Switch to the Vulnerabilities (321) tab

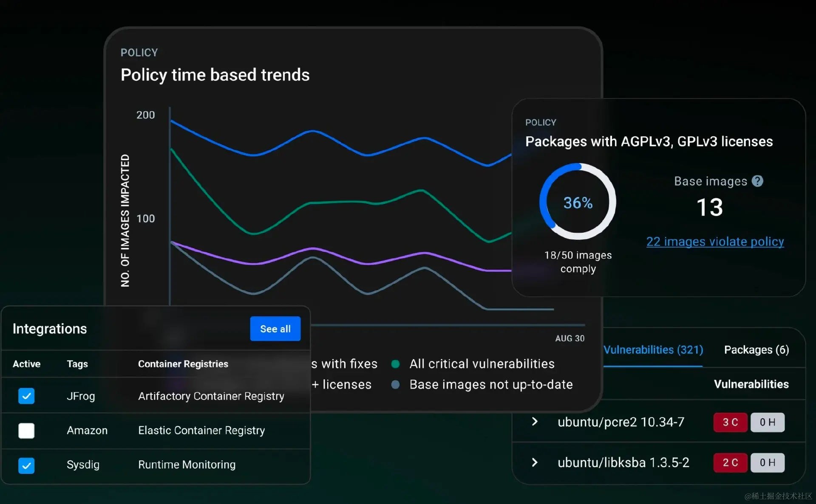click(653, 350)
